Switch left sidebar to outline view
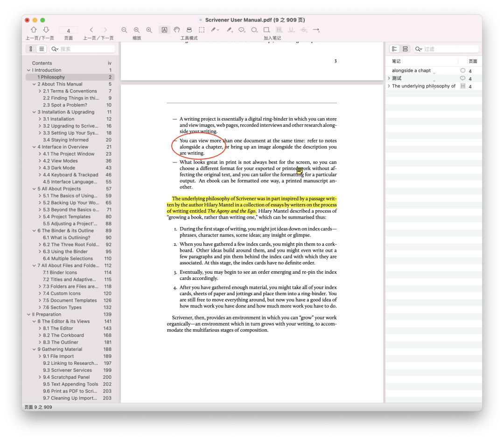Screen dimensions: 504x440 click(41, 49)
